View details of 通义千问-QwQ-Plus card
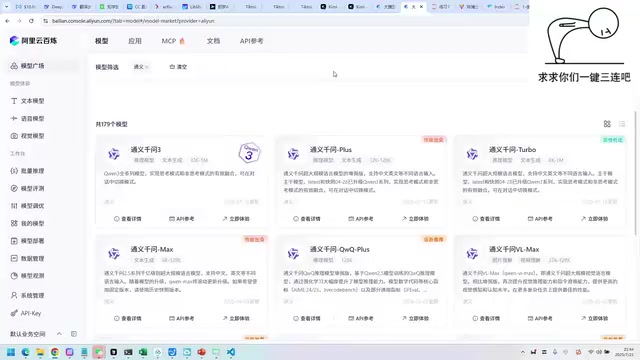Screen dimensions: 640x360 [307, 318]
